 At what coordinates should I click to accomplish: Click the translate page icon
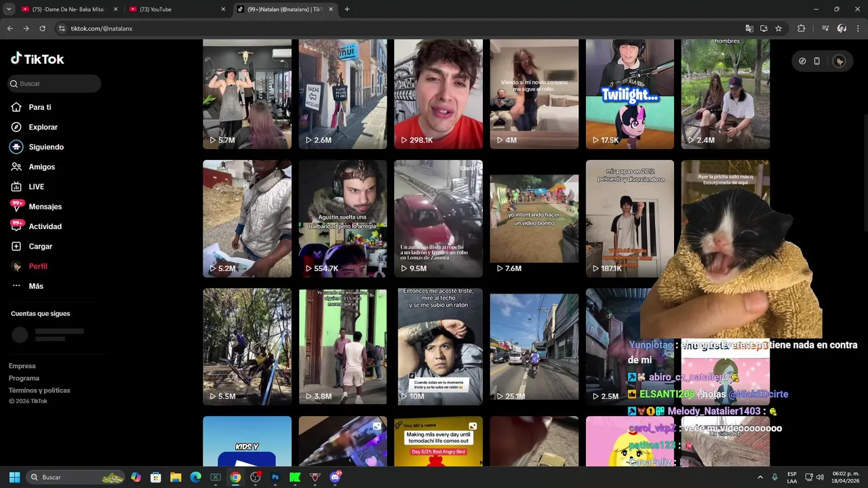coord(749,28)
